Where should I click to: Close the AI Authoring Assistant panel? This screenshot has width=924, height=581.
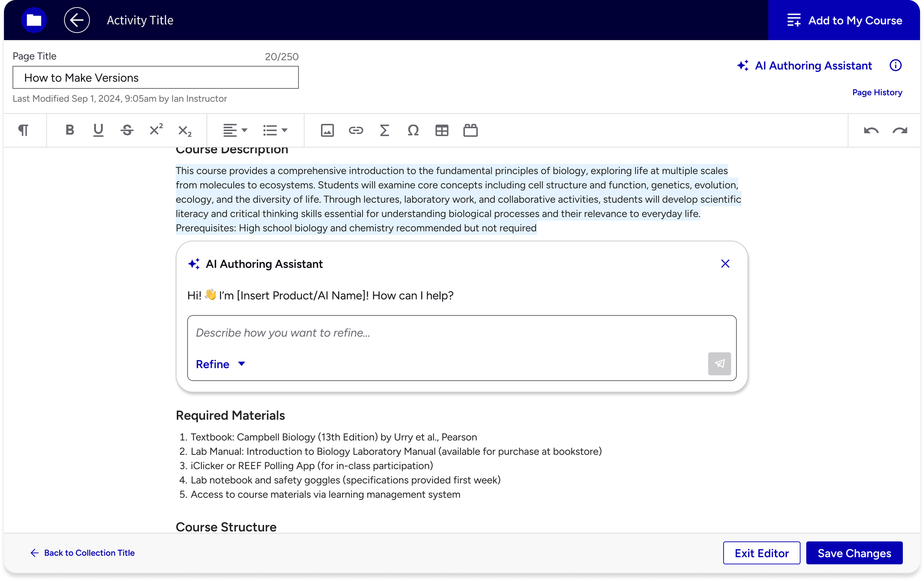coord(725,264)
